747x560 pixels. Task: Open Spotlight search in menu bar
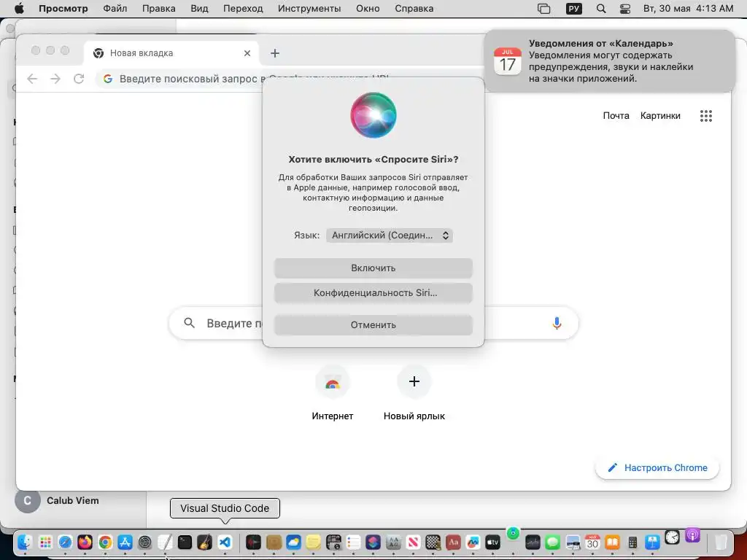click(x=601, y=9)
